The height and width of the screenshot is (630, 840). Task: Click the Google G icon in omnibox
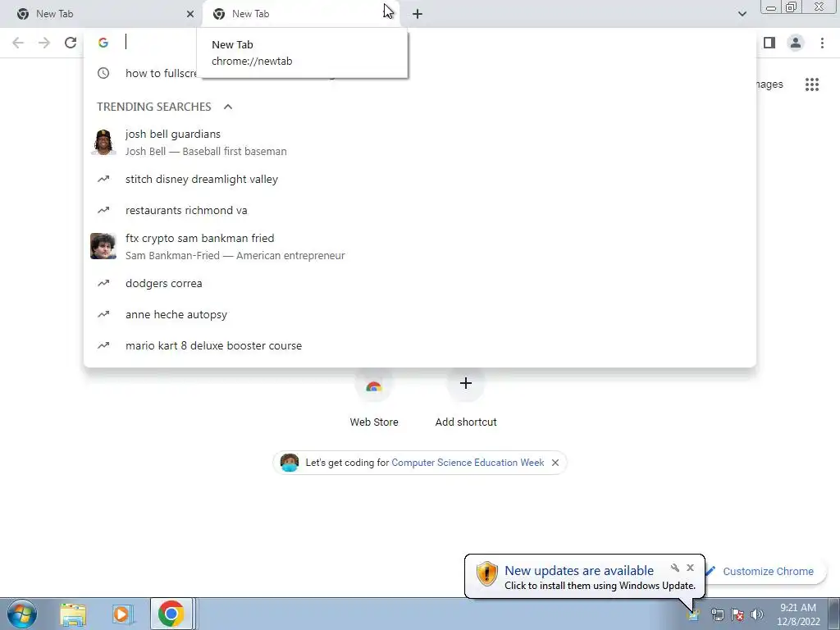click(103, 43)
